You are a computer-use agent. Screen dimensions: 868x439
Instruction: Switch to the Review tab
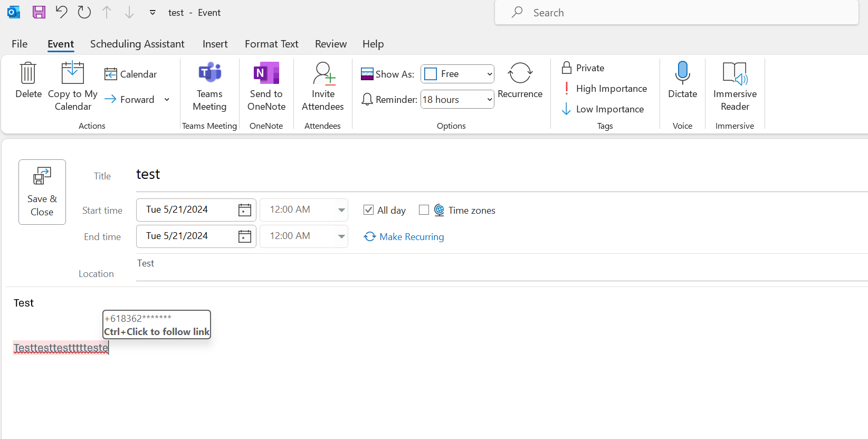(x=331, y=44)
